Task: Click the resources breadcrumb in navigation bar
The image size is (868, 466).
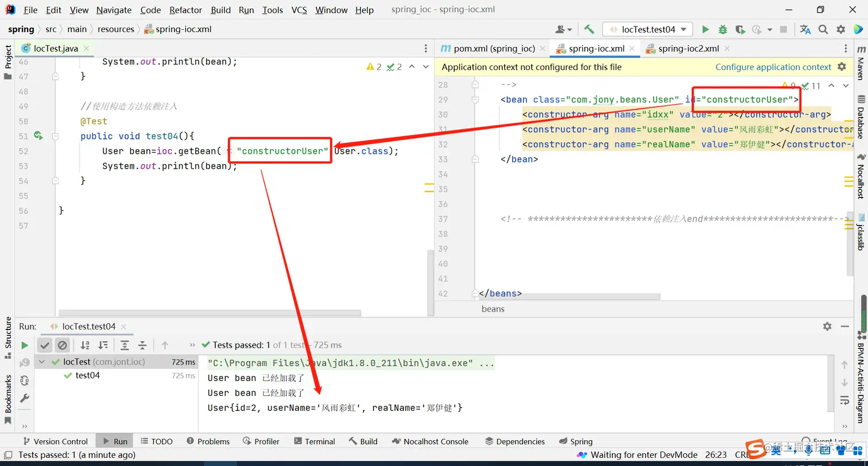Action: click(116, 29)
